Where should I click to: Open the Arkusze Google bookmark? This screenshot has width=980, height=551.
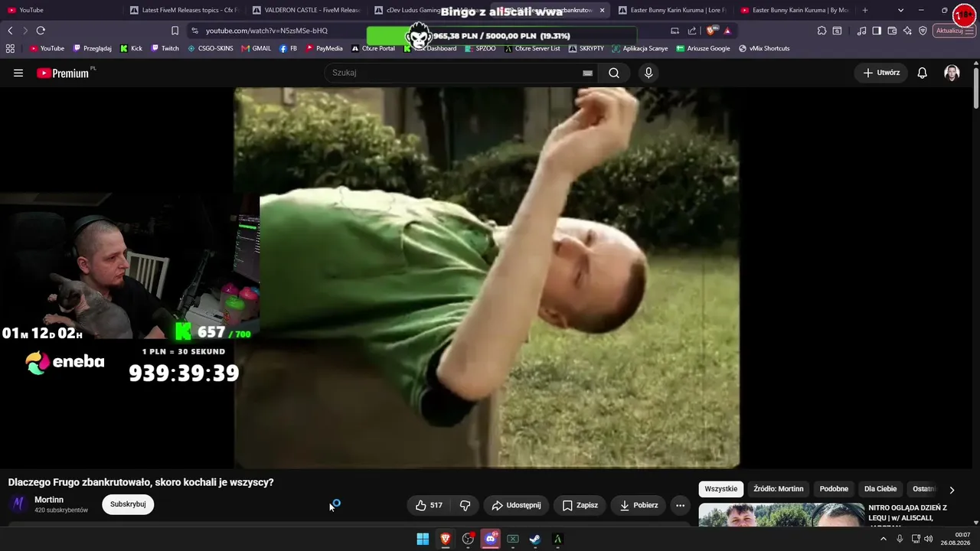pyautogui.click(x=702, y=48)
